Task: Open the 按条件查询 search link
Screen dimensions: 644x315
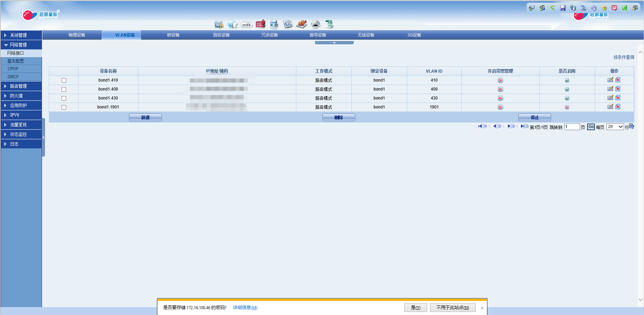Action: (x=624, y=57)
